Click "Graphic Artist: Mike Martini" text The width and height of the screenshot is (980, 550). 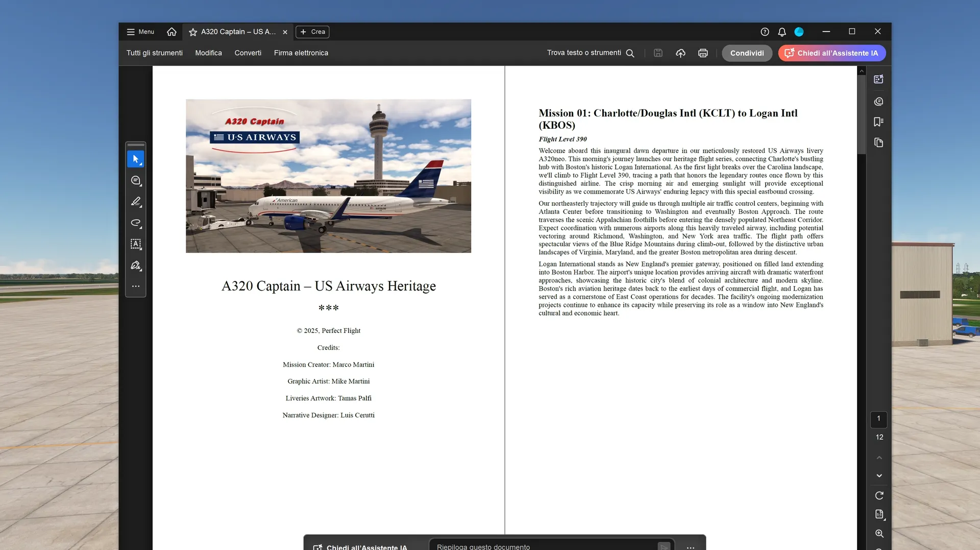point(328,381)
